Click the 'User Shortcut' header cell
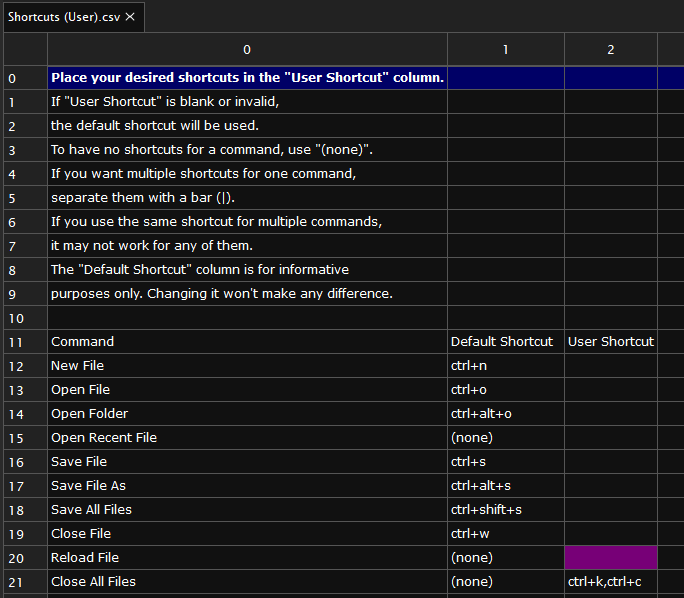Screen dimensions: 684x598 pos(611,342)
